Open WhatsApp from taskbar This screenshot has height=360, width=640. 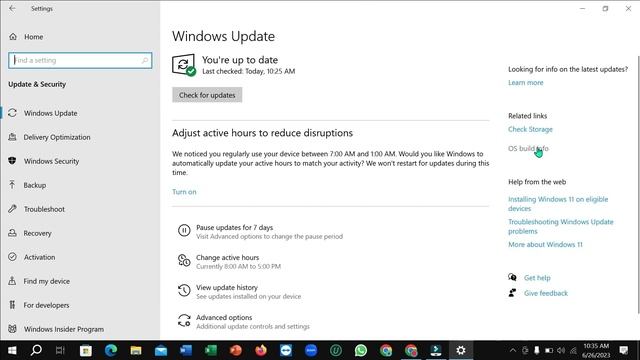(361, 350)
